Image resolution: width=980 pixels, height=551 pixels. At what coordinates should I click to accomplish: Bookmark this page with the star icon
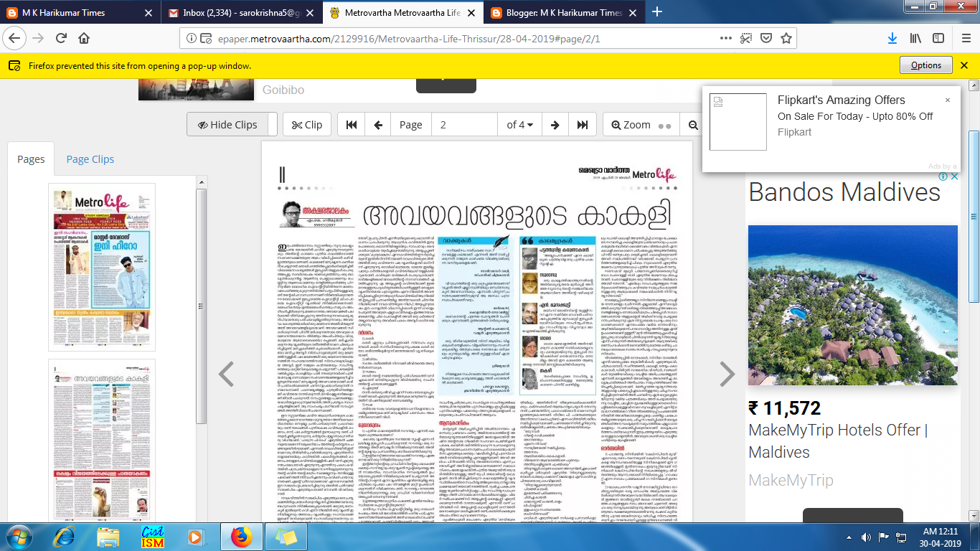tap(786, 39)
